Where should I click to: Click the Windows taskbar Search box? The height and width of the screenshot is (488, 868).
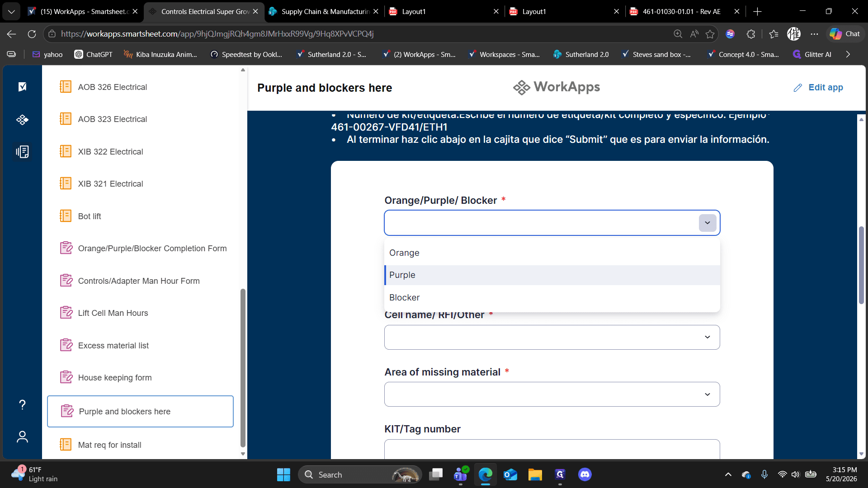tap(360, 474)
